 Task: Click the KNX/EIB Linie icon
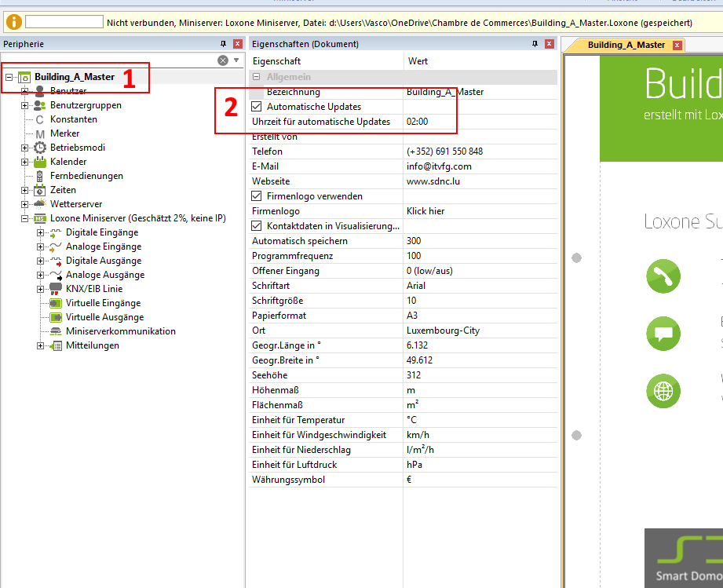click(x=56, y=289)
